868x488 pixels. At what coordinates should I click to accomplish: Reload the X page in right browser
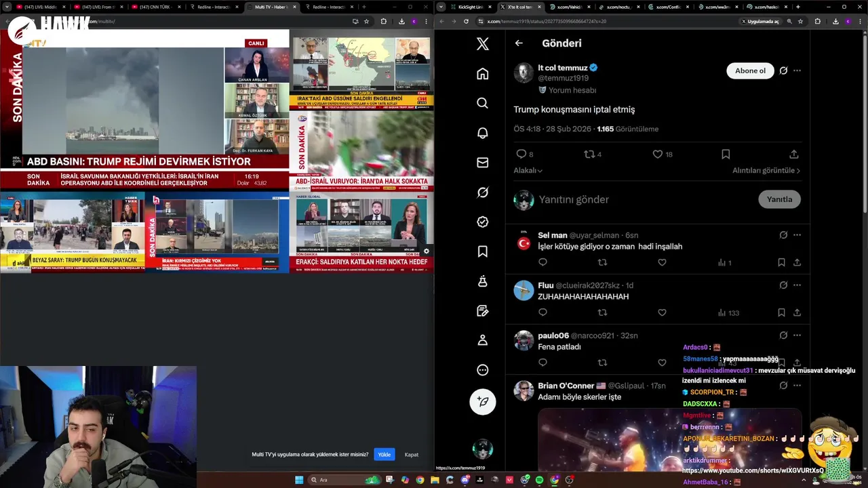coord(466,21)
